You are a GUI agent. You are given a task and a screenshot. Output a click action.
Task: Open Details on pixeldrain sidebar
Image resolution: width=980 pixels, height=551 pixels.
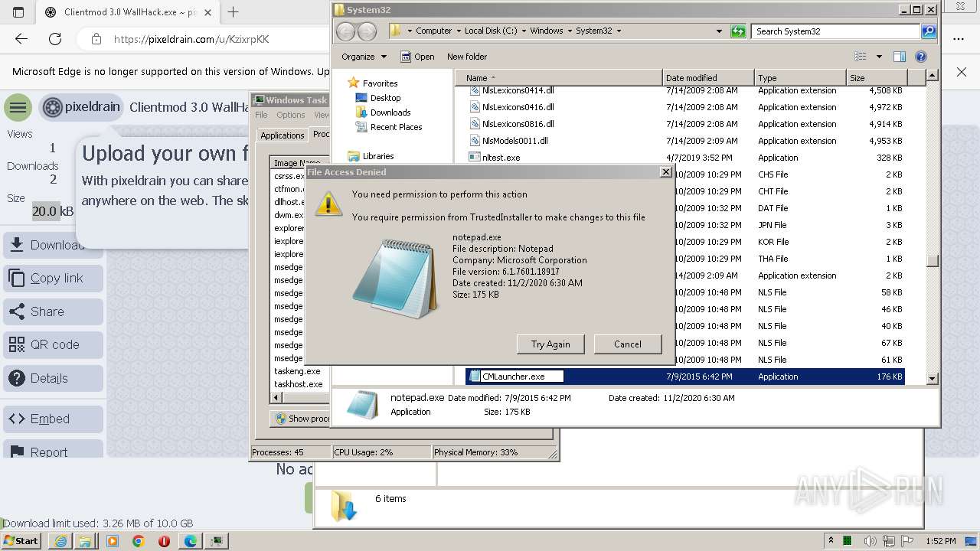tap(54, 378)
